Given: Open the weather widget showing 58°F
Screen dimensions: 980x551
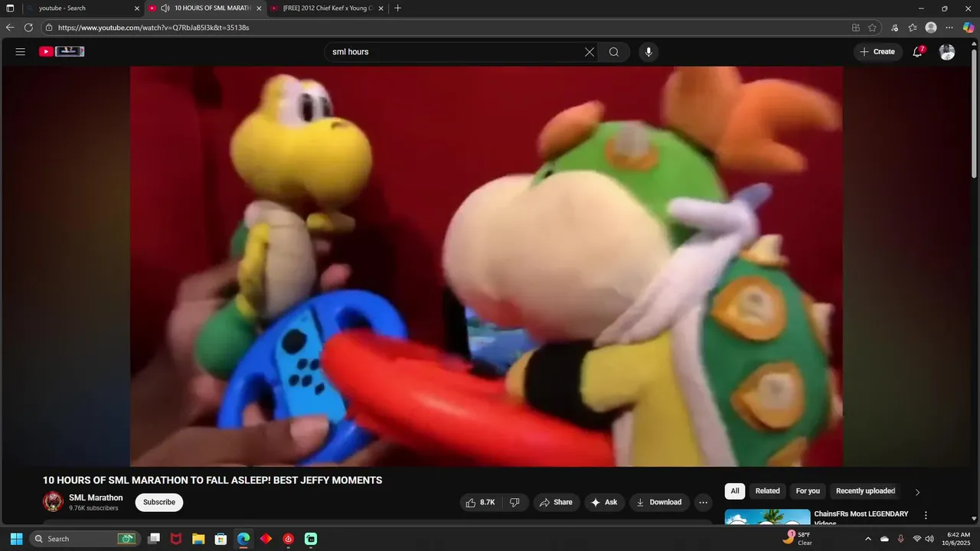Looking at the screenshot, I should tap(797, 539).
